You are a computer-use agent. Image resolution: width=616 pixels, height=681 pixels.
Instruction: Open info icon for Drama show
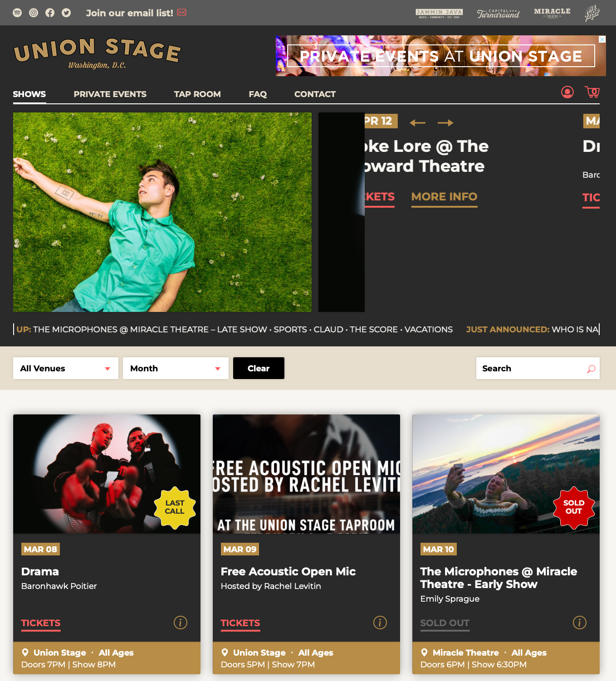(181, 623)
